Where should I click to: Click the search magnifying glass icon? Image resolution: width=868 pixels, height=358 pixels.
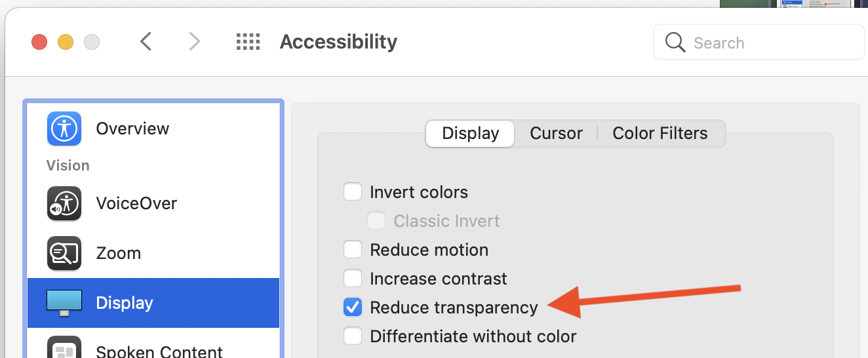pyautogui.click(x=675, y=43)
